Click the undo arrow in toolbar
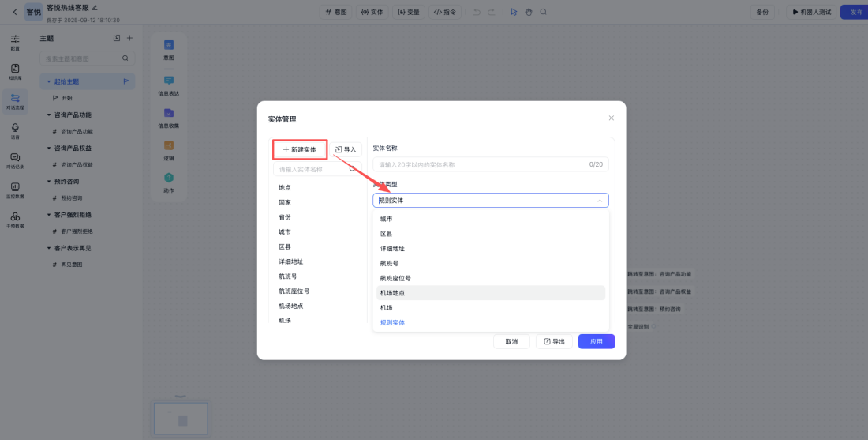This screenshot has width=868, height=440. [476, 12]
